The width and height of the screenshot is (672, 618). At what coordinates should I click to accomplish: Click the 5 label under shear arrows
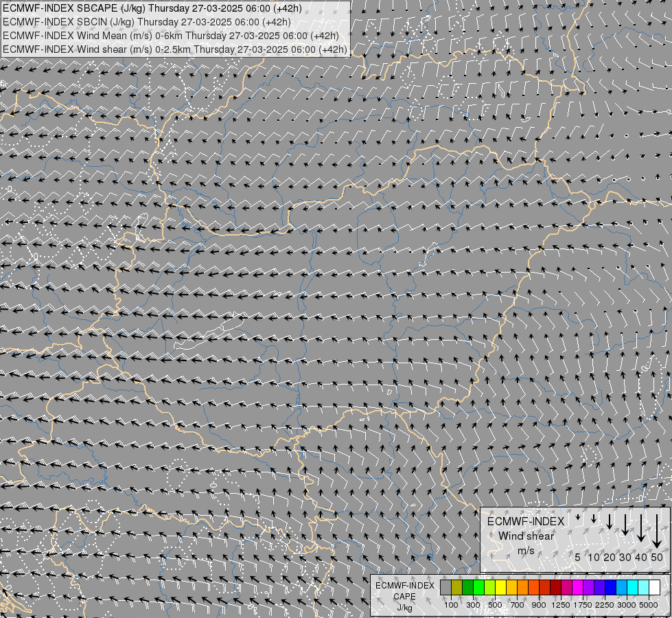pos(578,558)
